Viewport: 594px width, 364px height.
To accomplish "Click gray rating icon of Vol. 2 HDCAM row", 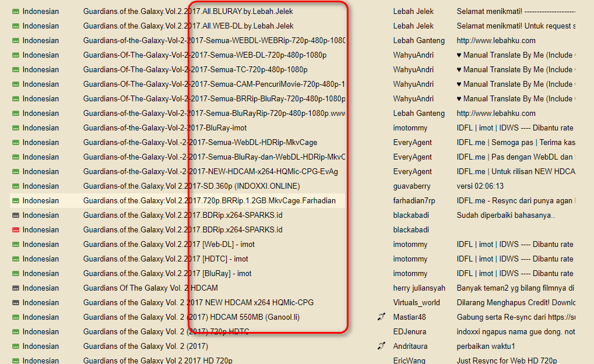I will tap(16, 288).
